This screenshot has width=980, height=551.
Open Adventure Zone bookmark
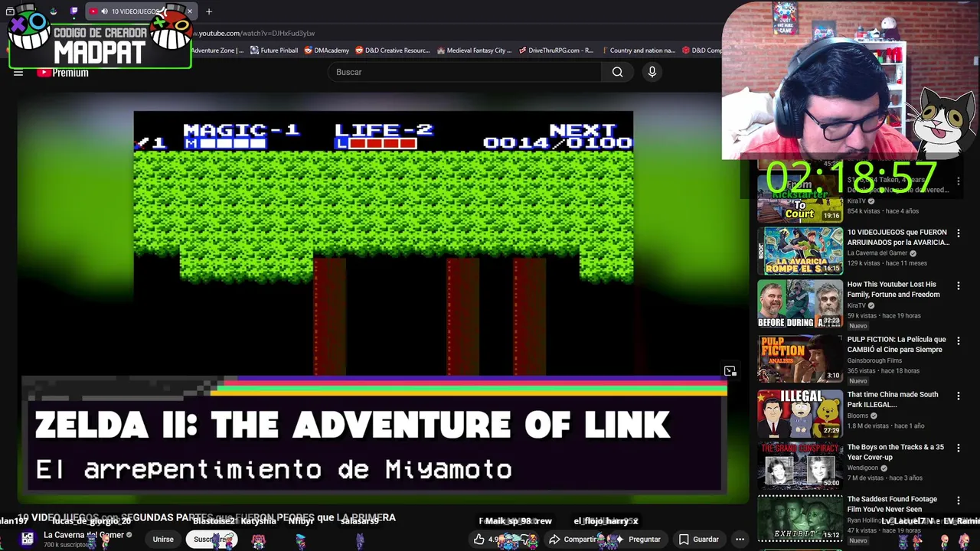click(x=218, y=51)
